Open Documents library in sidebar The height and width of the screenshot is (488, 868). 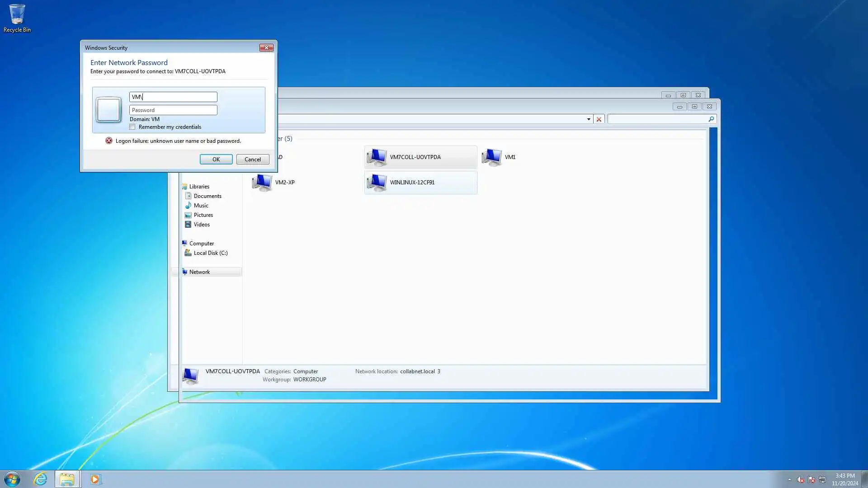pos(207,196)
